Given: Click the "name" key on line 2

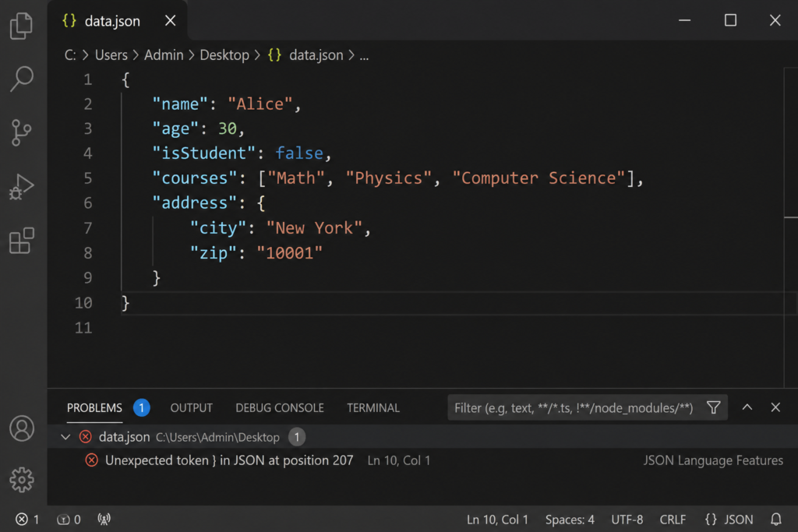Looking at the screenshot, I should point(180,104).
